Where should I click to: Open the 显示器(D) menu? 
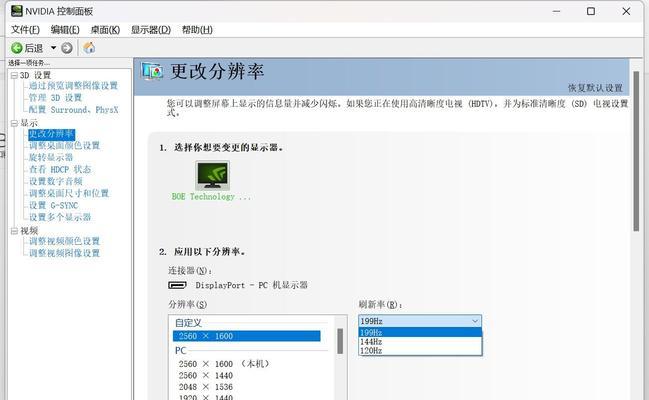click(x=151, y=30)
